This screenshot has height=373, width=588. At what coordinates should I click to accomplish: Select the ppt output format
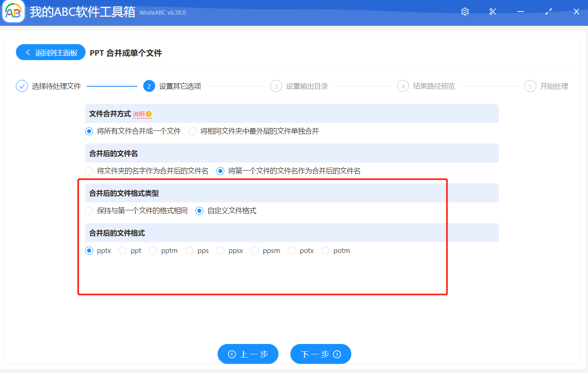pyautogui.click(x=122, y=251)
